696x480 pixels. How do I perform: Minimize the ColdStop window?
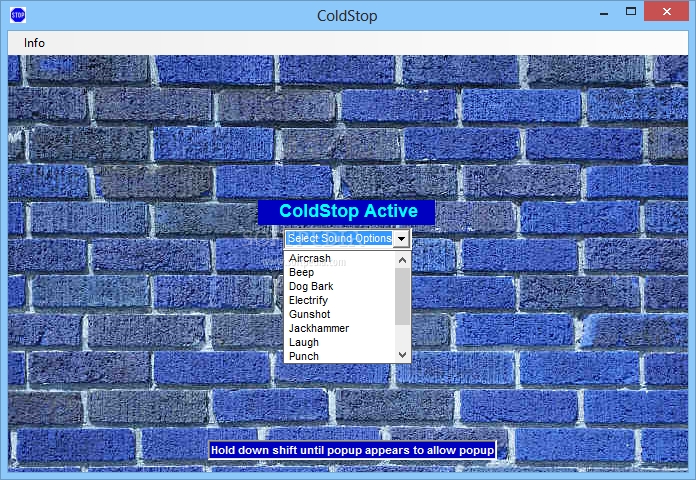click(604, 13)
